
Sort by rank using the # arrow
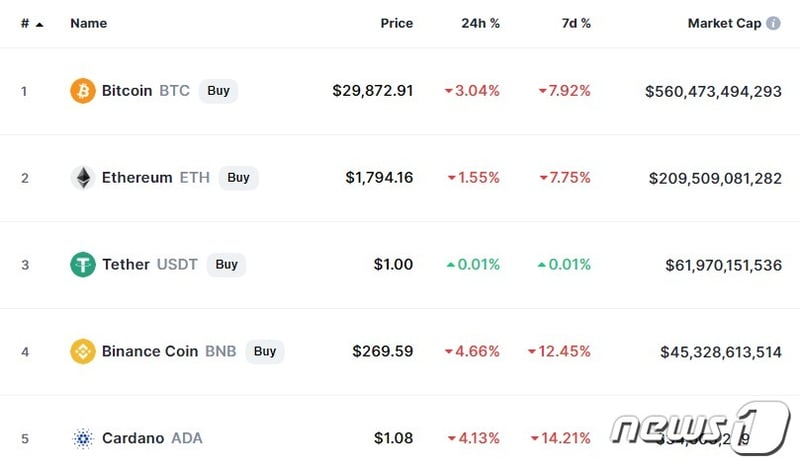[x=39, y=23]
